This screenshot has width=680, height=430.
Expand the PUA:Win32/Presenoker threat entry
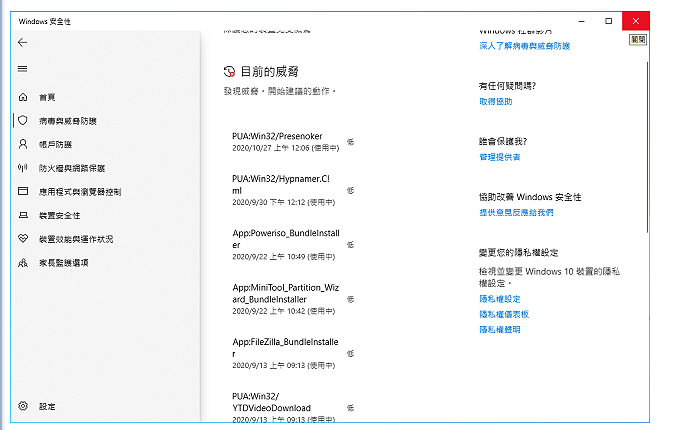(293, 142)
